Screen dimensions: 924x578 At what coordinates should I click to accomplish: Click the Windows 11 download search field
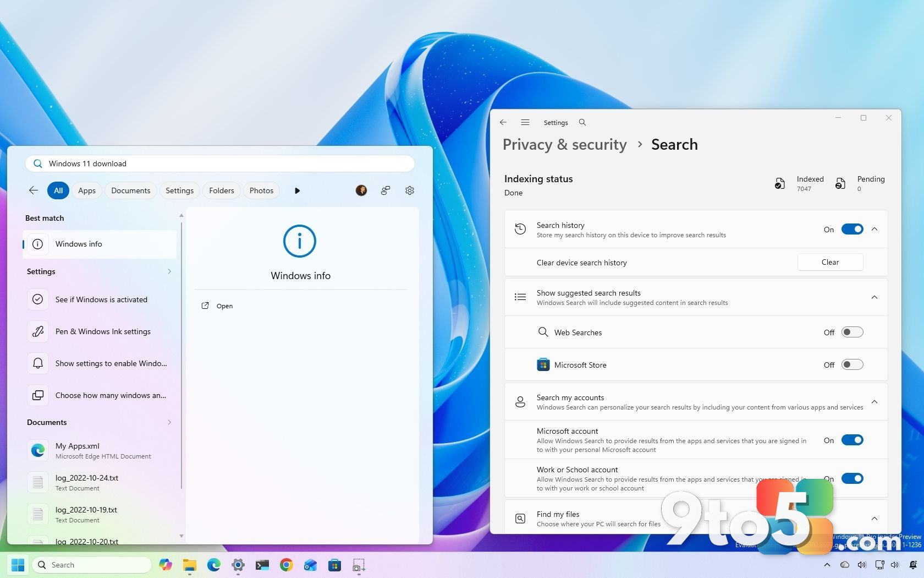(x=220, y=163)
